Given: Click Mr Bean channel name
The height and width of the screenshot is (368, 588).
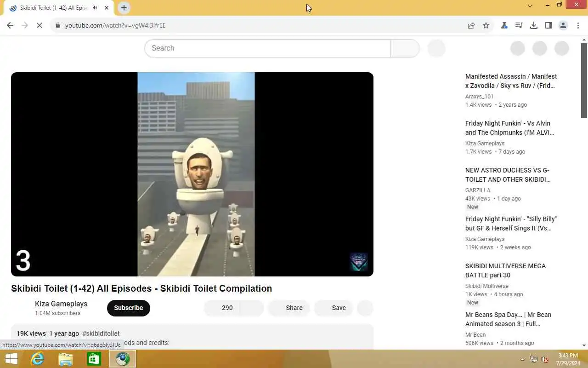Looking at the screenshot, I should point(475,335).
